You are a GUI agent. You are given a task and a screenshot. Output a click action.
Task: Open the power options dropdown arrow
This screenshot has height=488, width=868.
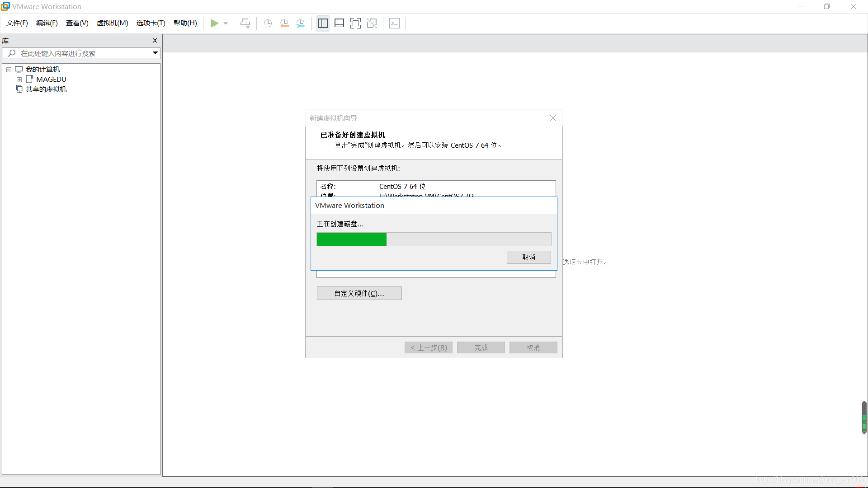[226, 23]
